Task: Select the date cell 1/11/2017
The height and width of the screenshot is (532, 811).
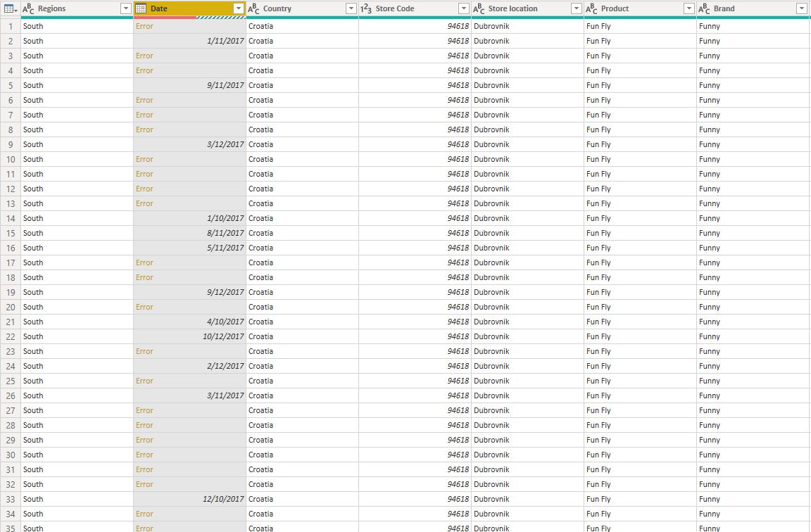Action: click(190, 41)
